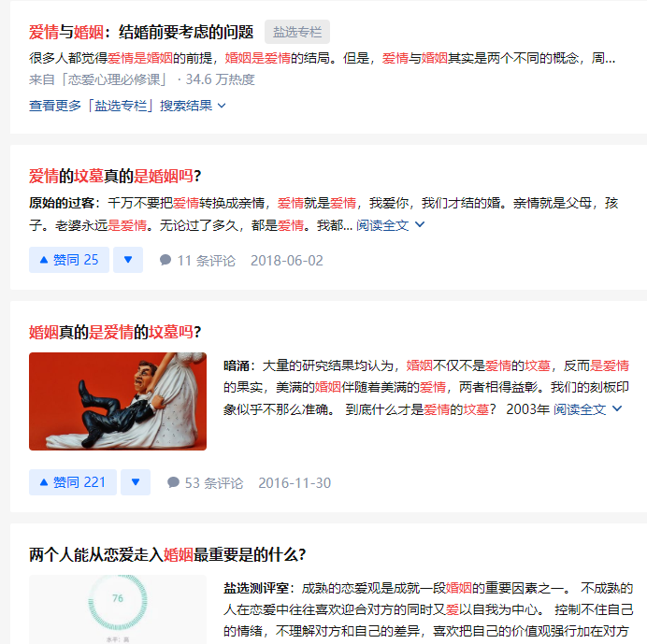This screenshot has height=644, width=647.
Task: Open article 爱情与婚姻：结婚前要考虑的问题
Action: point(140,32)
